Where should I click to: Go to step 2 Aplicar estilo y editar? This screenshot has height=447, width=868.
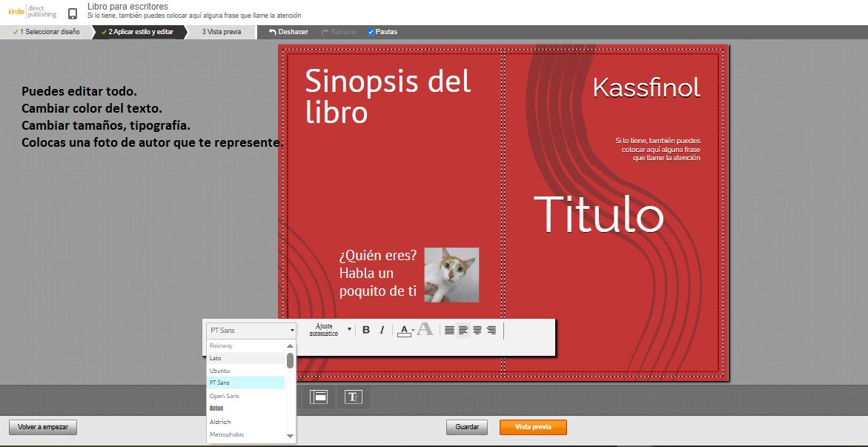point(139,32)
